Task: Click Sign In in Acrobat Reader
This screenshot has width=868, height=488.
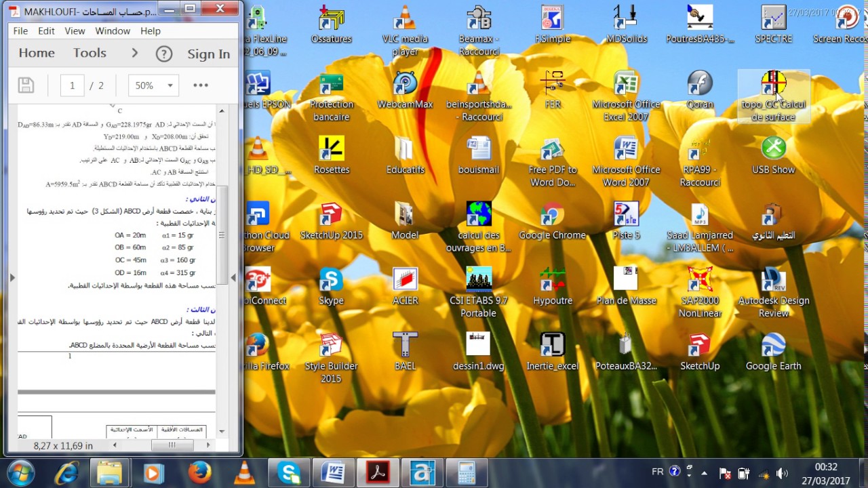Action: [208, 54]
